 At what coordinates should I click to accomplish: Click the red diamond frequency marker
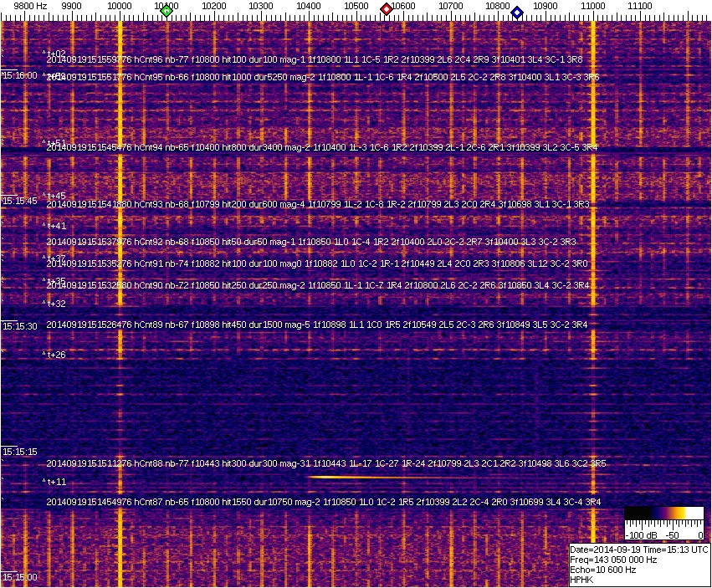point(387,9)
